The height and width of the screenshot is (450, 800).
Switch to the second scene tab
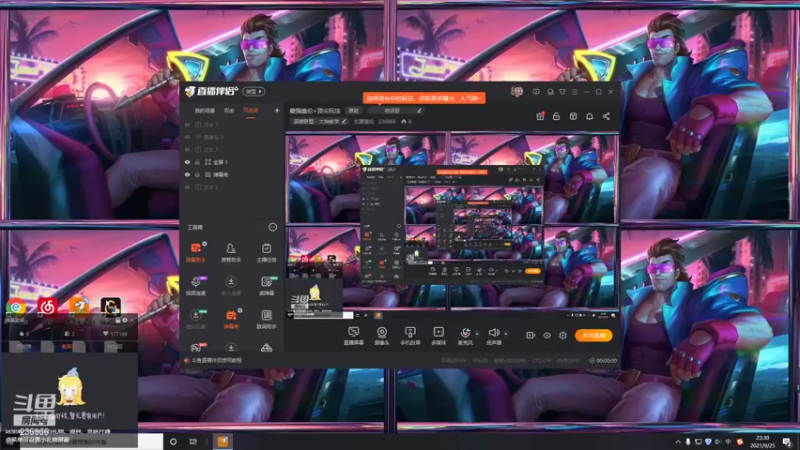(229, 111)
